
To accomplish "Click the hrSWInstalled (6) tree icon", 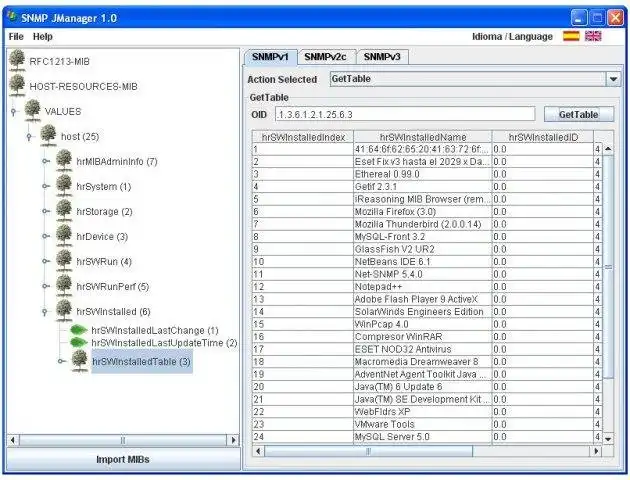I will point(64,310).
